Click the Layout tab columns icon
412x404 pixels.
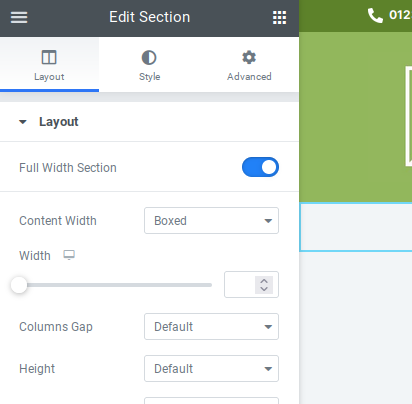[x=49, y=57]
